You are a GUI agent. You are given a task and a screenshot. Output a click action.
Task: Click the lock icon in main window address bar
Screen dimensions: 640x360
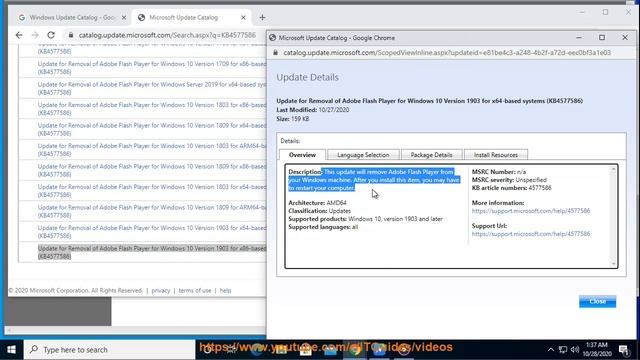71,35
